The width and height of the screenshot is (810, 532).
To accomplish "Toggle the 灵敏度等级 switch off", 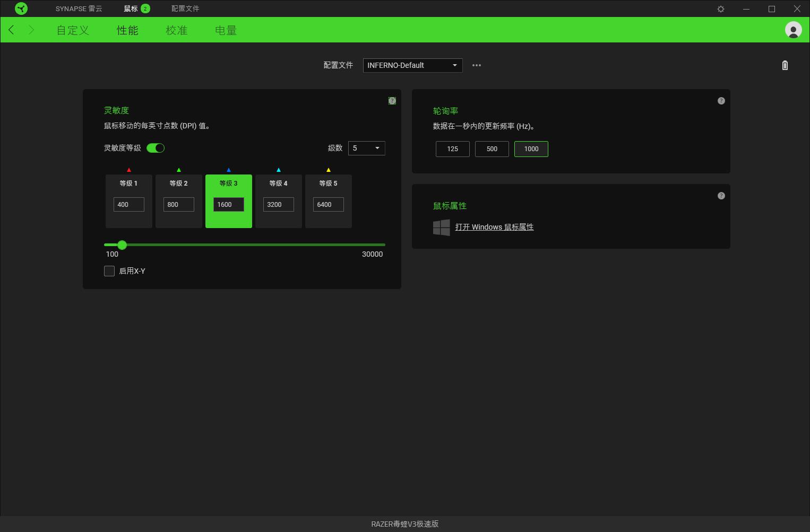I will click(x=156, y=148).
